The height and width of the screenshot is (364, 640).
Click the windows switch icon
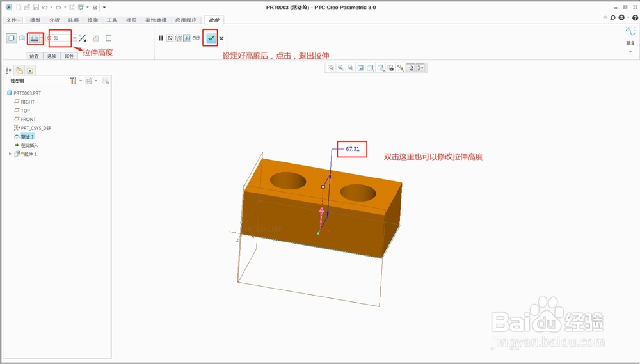click(81, 7)
